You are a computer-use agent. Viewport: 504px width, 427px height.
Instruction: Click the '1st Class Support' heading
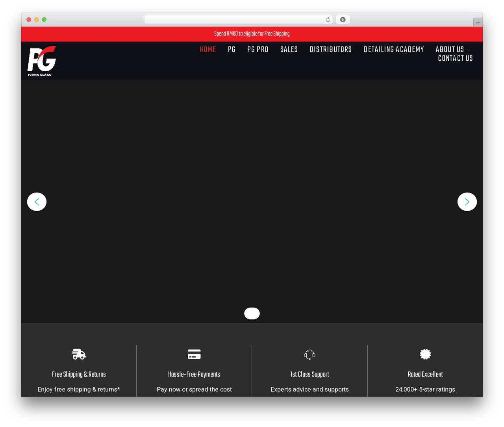pyautogui.click(x=309, y=374)
